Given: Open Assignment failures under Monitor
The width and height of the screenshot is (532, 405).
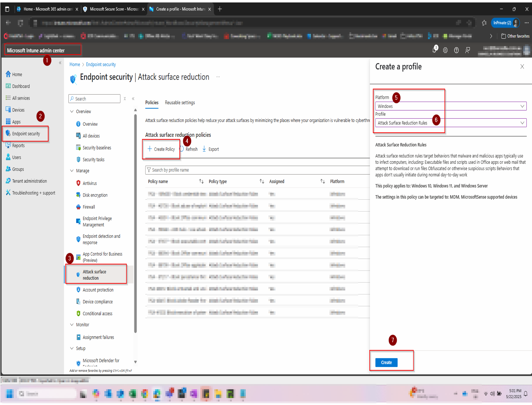Looking at the screenshot, I should [x=95, y=338].
